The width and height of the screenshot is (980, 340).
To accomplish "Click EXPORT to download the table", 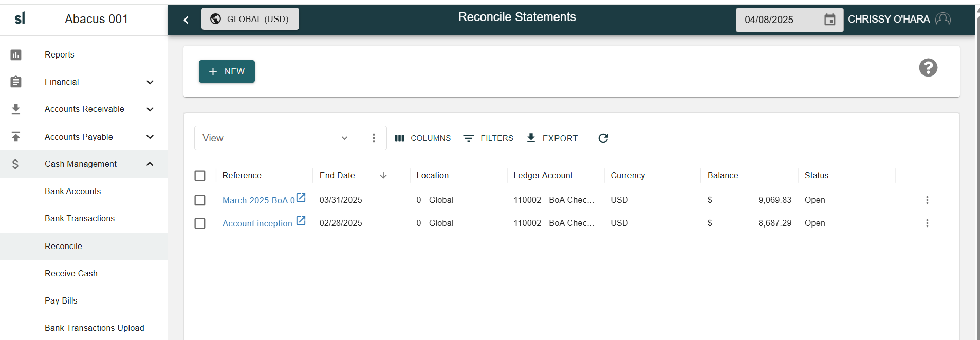I will coord(552,138).
